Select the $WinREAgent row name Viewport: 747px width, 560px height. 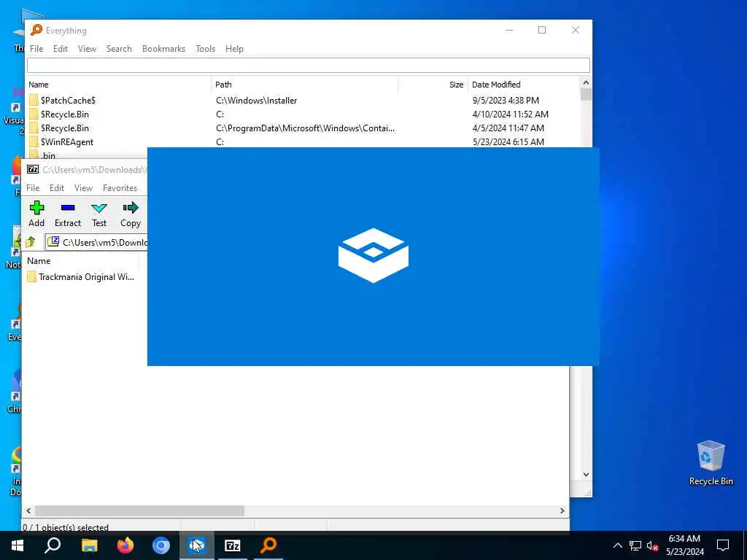(x=67, y=142)
